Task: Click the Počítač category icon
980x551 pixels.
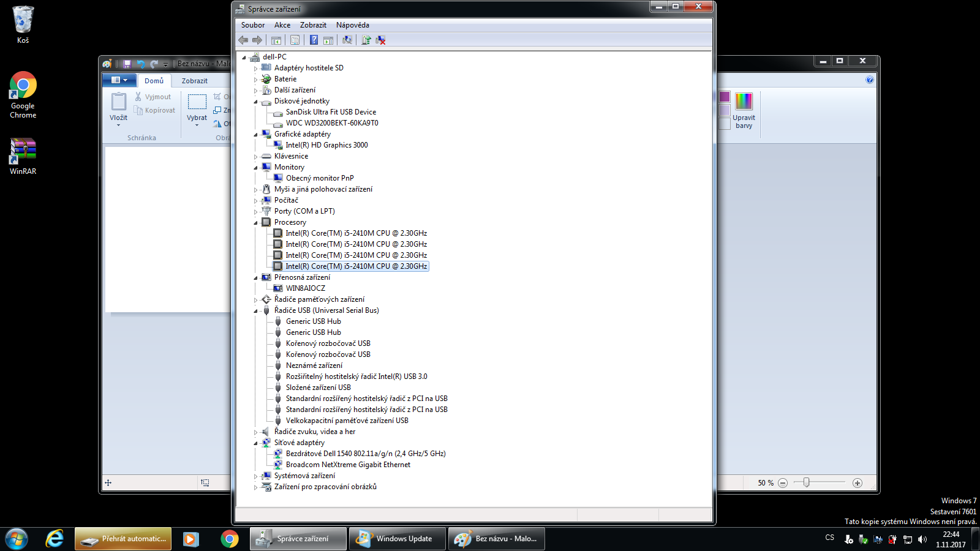Action: pos(266,200)
